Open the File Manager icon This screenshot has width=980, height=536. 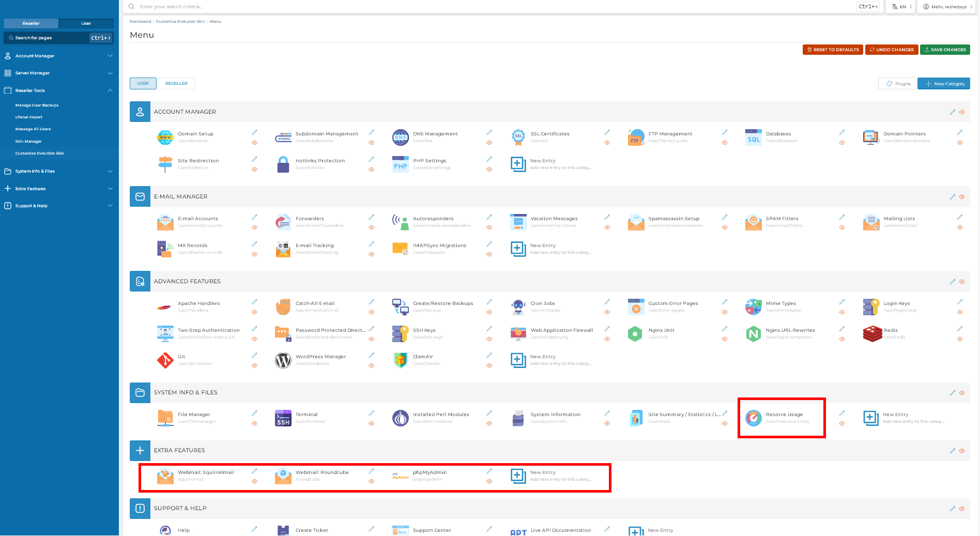pyautogui.click(x=165, y=418)
